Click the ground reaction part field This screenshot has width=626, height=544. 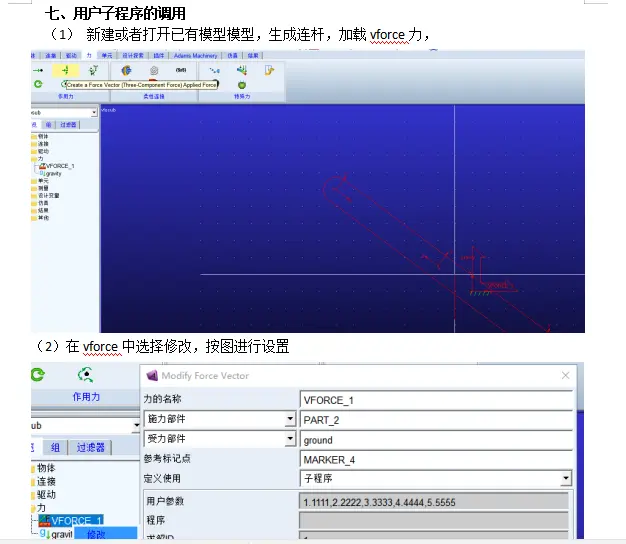[436, 440]
